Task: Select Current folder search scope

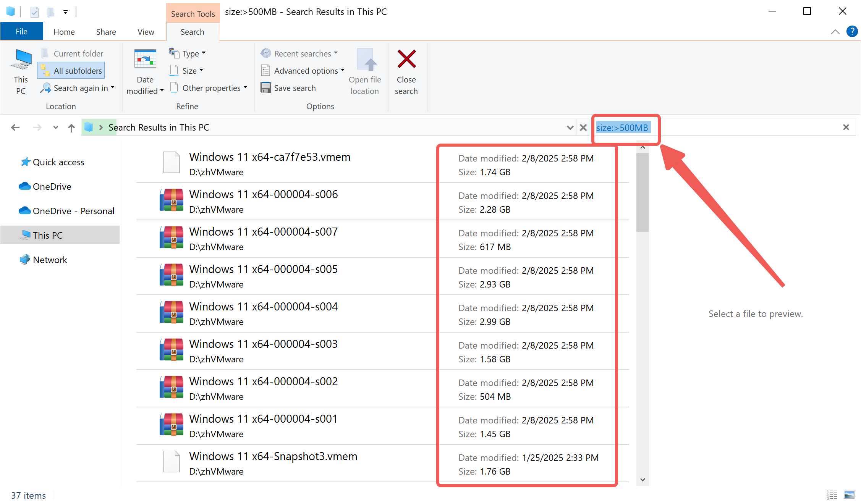Action: (72, 53)
